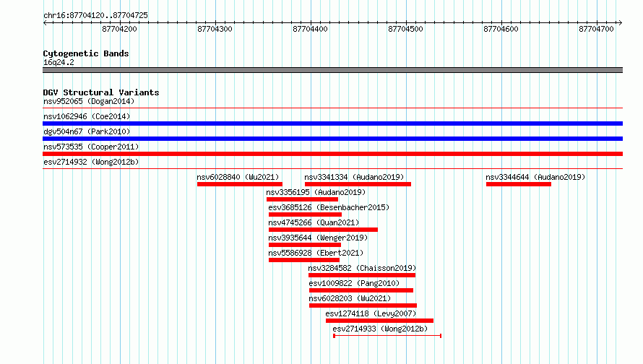Click the right arrowhead of the ruler

[621, 23]
